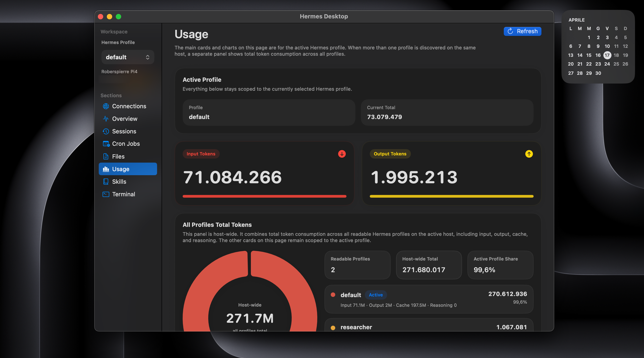644x358 pixels.
Task: Navigate to the Sessions section
Action: (124, 131)
